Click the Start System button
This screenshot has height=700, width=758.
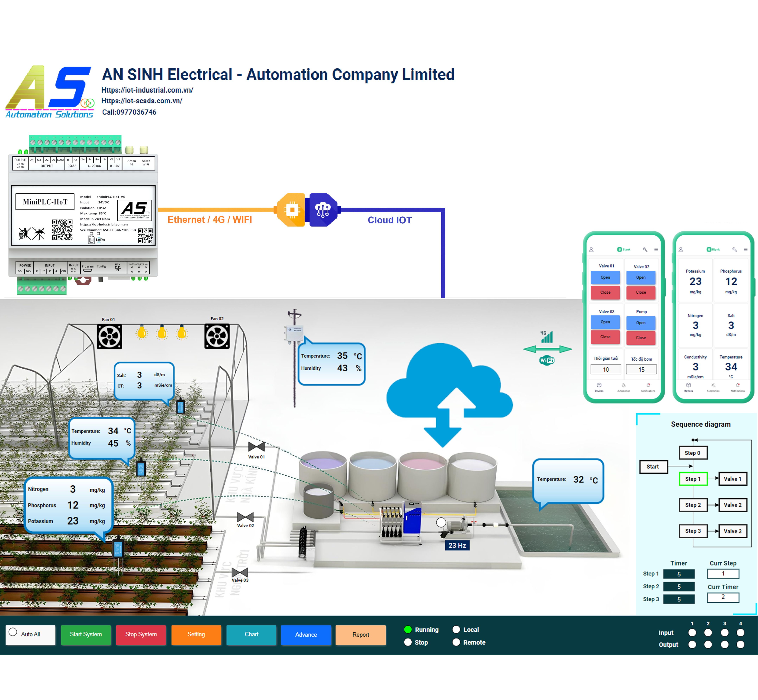86,635
